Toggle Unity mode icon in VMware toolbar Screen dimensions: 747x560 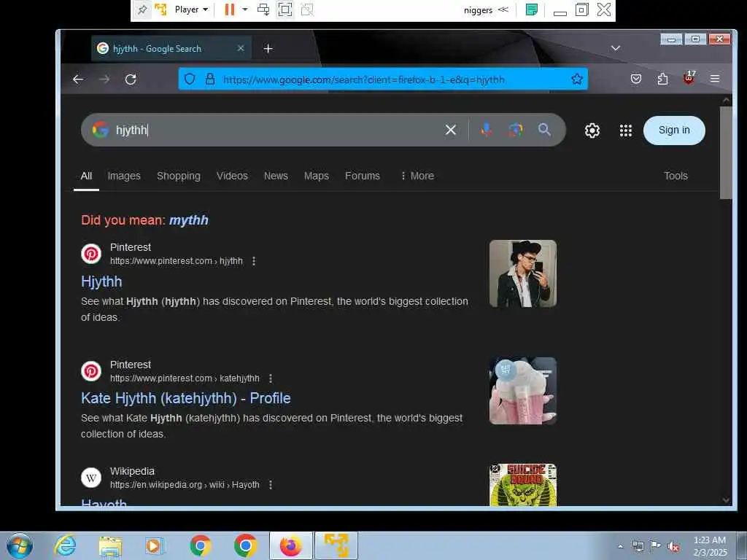coord(307,9)
